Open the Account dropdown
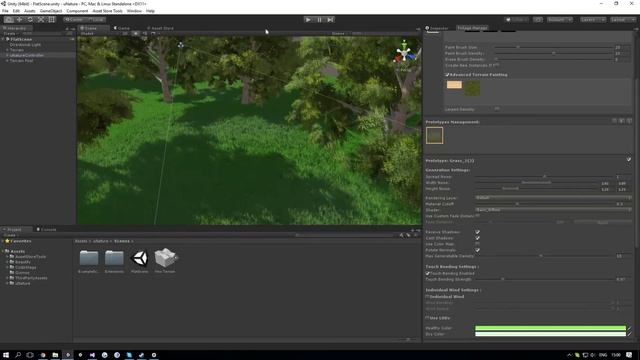This screenshot has width=640, height=360. [x=560, y=20]
